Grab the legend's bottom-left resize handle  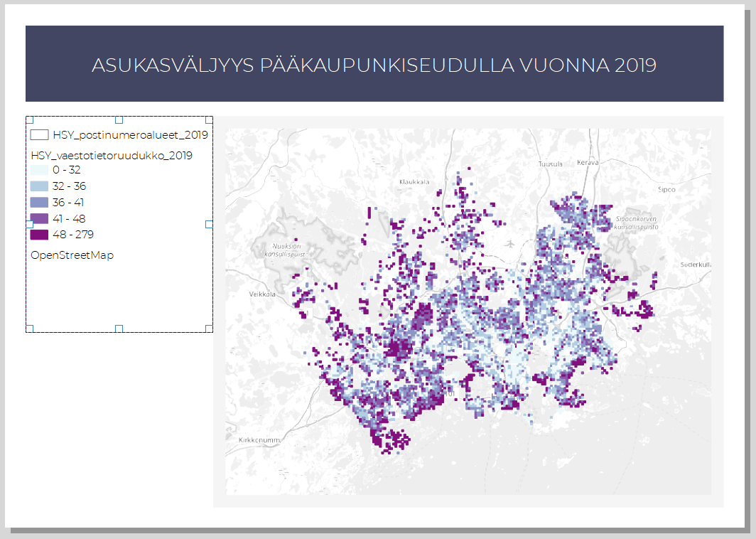pyautogui.click(x=29, y=329)
